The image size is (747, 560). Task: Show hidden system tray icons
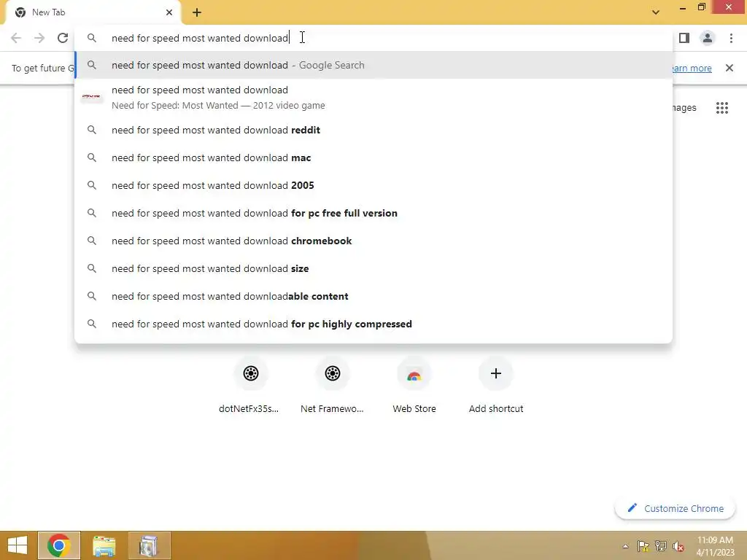tap(625, 546)
